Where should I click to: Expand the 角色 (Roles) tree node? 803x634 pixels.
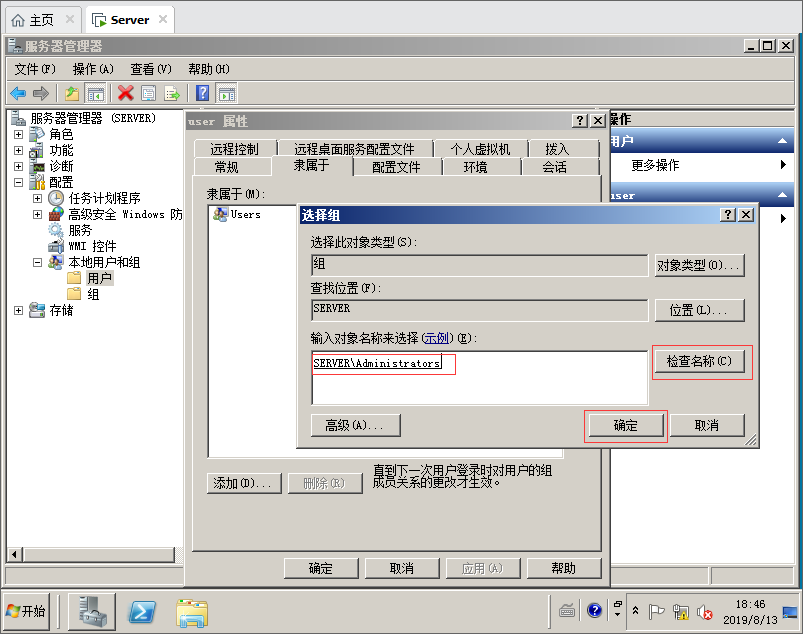pos(18,134)
